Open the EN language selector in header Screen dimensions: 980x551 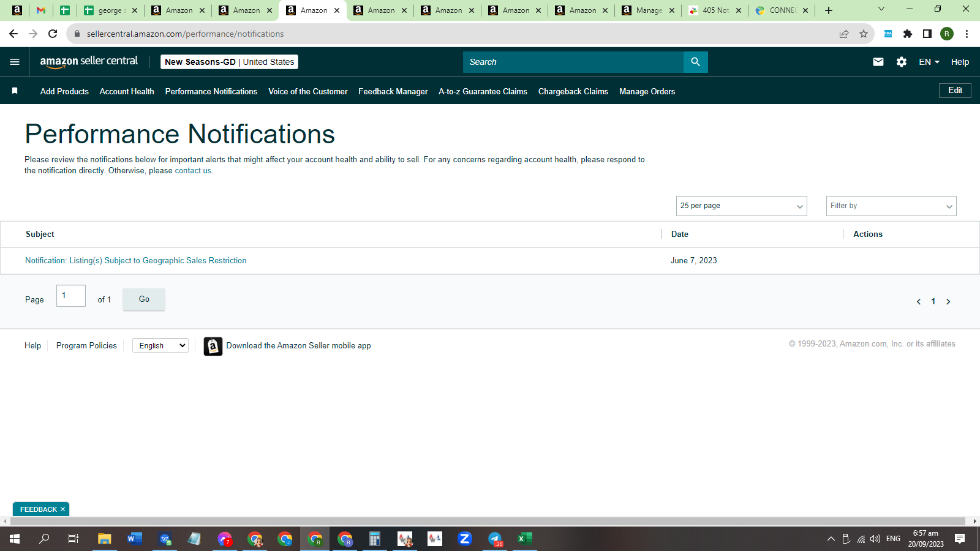[929, 62]
